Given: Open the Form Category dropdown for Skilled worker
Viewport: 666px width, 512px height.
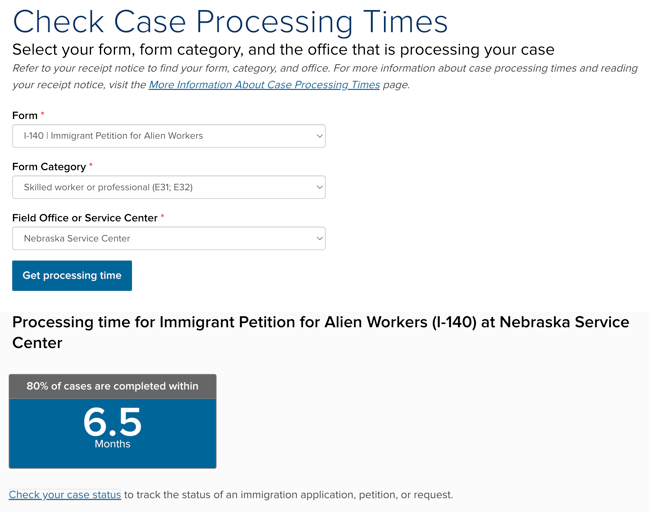Looking at the screenshot, I should point(169,187).
